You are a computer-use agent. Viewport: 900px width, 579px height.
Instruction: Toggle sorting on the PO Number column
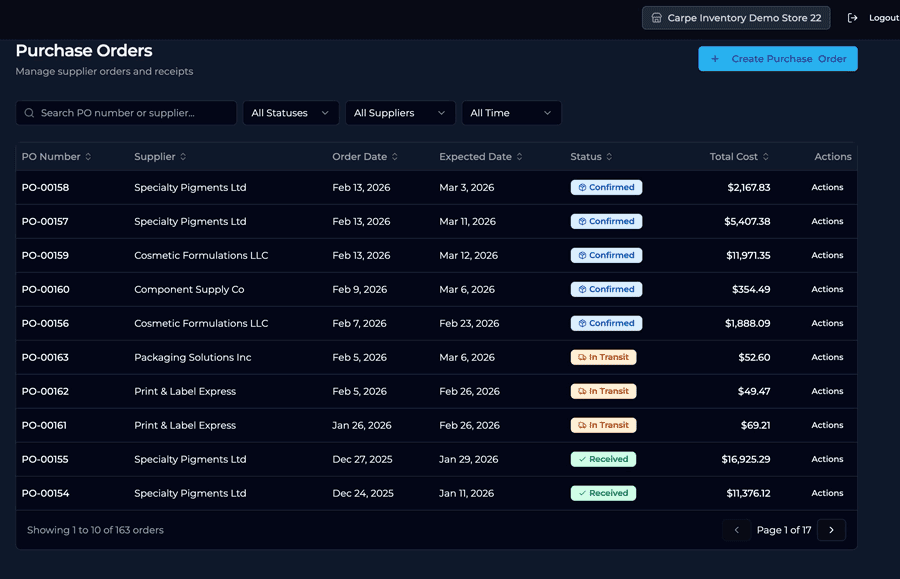tap(56, 157)
